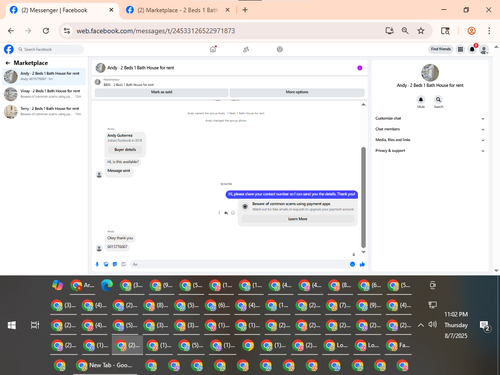Search in conversation with the magnifier icon
The width and height of the screenshot is (500, 375).
pos(438,100)
